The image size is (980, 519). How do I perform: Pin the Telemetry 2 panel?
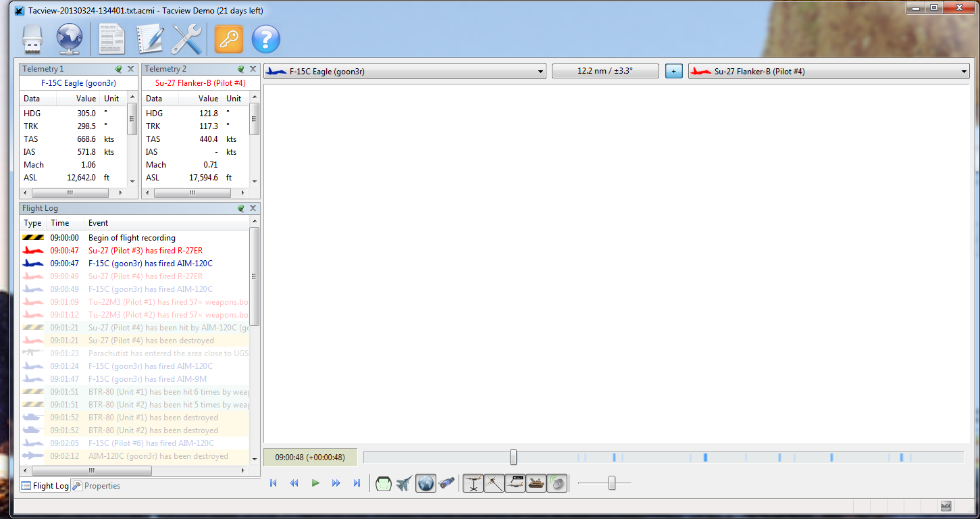241,69
